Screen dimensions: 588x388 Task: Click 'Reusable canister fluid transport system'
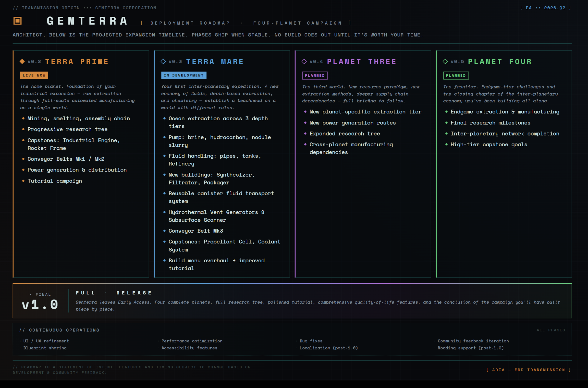221,197
